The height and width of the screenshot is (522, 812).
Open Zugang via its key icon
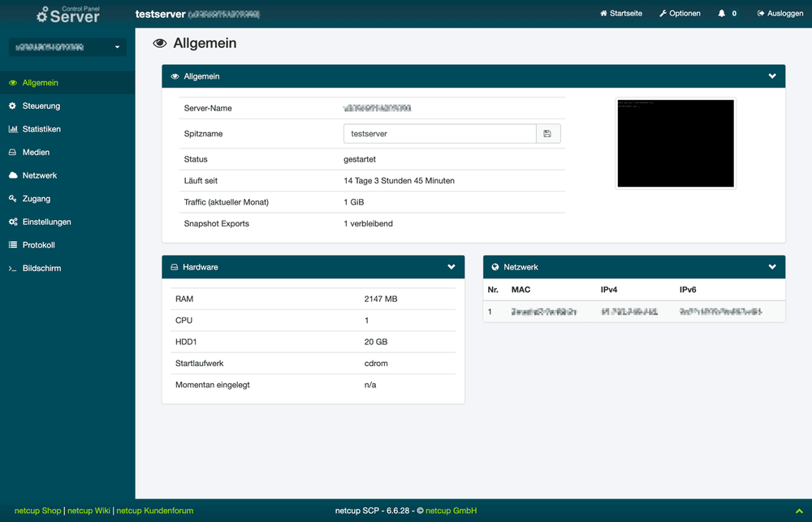coord(12,198)
